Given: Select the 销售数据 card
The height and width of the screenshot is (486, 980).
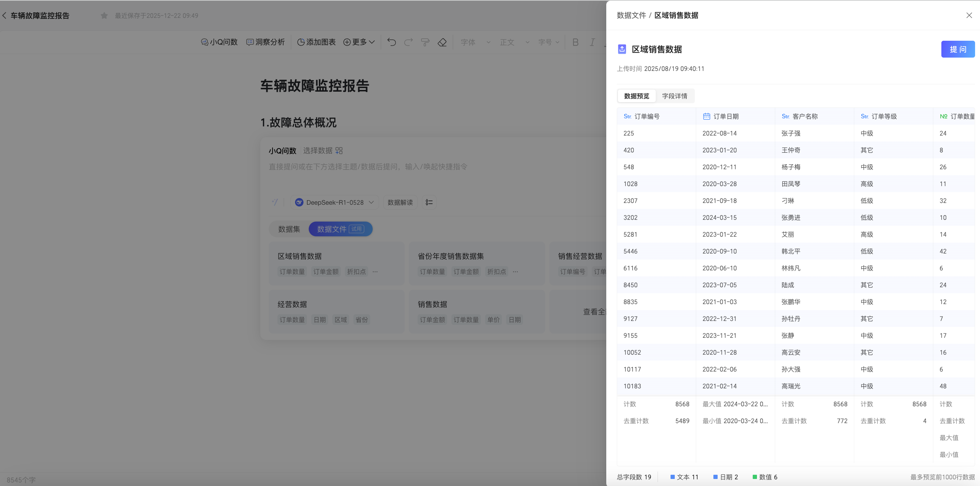Looking at the screenshot, I should click(x=477, y=312).
